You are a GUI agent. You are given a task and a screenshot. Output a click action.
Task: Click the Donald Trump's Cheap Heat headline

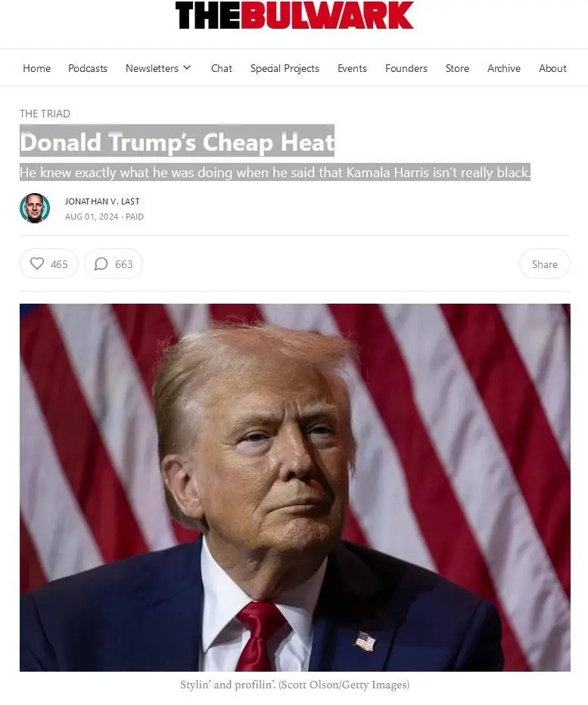(x=177, y=142)
